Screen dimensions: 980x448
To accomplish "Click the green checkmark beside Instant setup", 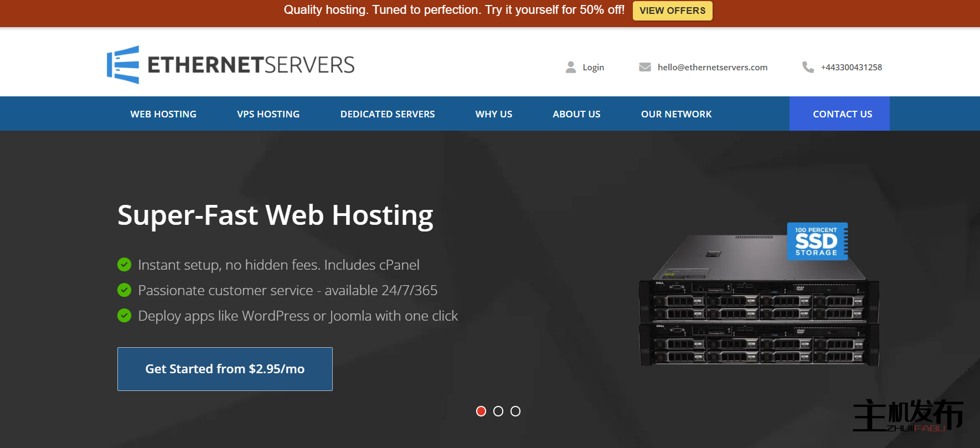I will coord(125,265).
